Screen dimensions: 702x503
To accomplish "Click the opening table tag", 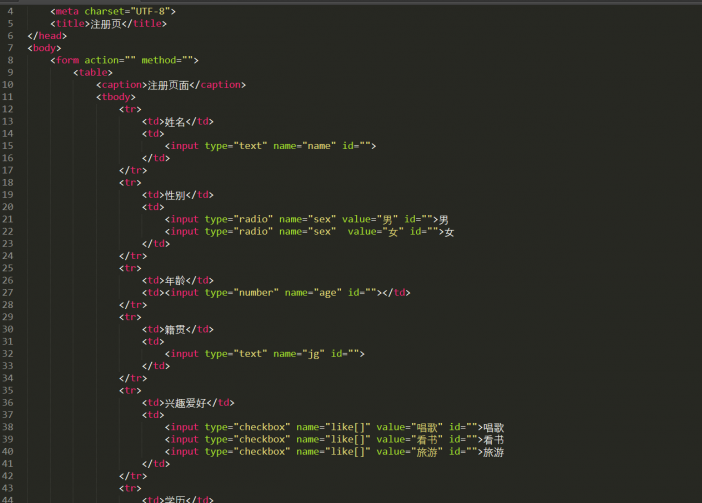I will click(93, 72).
